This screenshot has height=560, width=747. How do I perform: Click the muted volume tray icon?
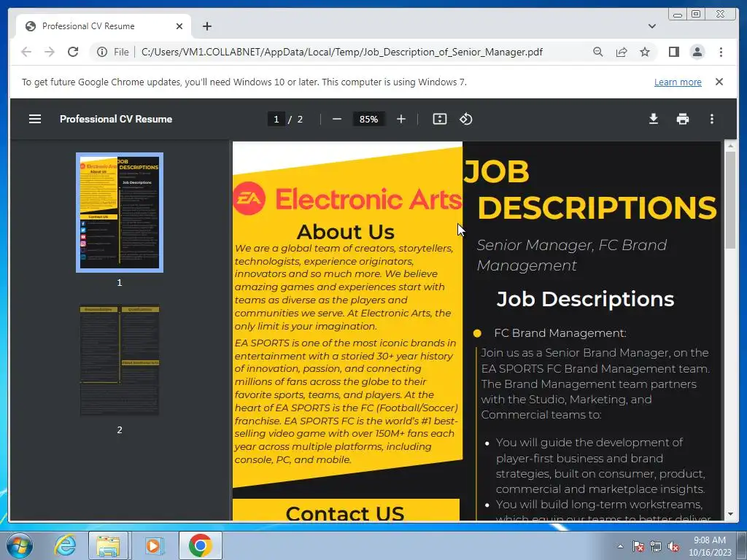(673, 546)
